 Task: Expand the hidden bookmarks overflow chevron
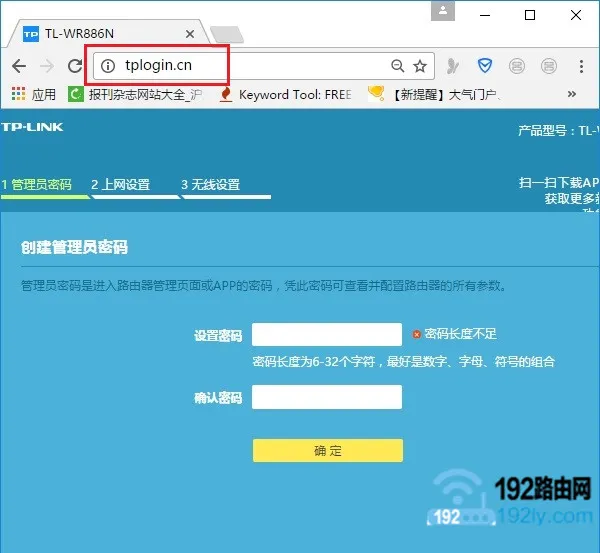tap(572, 95)
